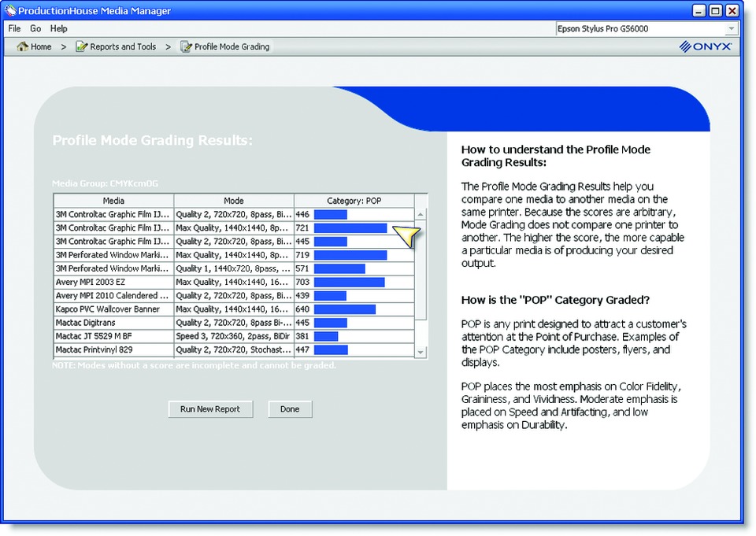The height and width of the screenshot is (536, 756).
Task: Sort by the Mode column header
Action: [234, 201]
